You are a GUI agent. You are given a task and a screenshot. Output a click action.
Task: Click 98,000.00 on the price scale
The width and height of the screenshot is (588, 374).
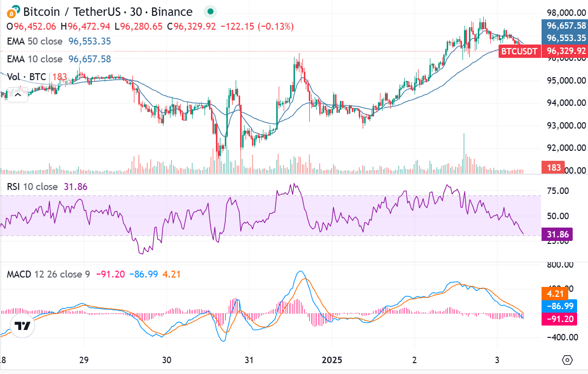pos(566,13)
